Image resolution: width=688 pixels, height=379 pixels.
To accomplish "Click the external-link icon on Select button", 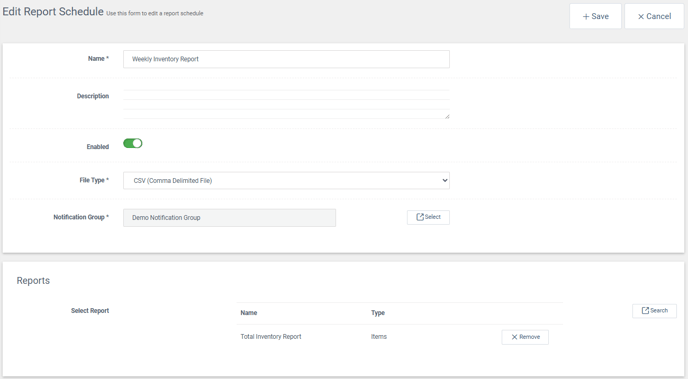I will pyautogui.click(x=420, y=217).
